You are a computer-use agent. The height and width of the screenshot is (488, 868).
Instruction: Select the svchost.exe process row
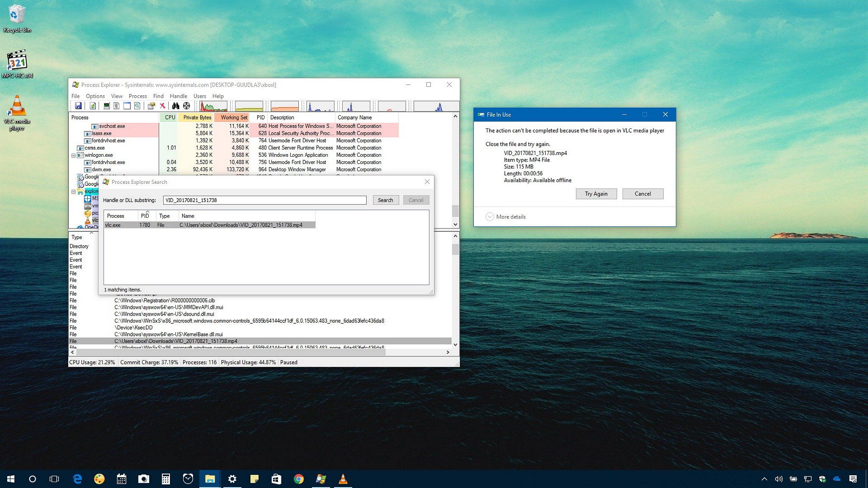coord(234,126)
